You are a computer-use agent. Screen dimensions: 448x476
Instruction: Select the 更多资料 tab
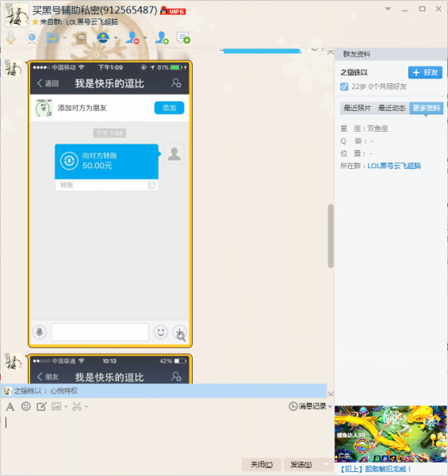coord(426,108)
